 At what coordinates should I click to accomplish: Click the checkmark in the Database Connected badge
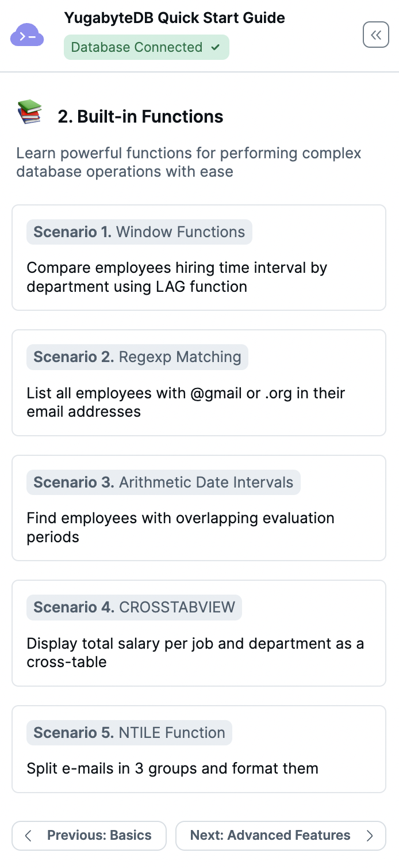(x=215, y=47)
